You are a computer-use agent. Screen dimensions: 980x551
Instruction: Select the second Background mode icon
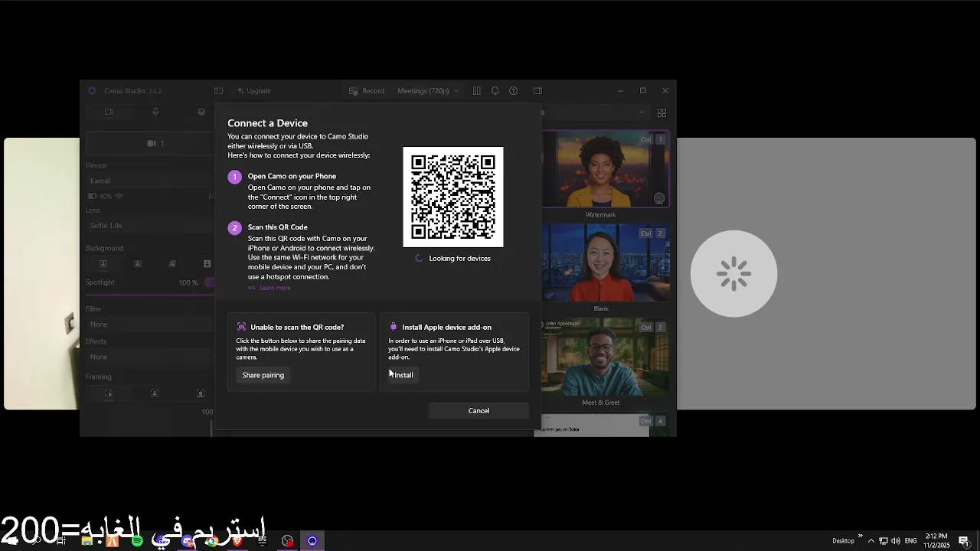[138, 264]
